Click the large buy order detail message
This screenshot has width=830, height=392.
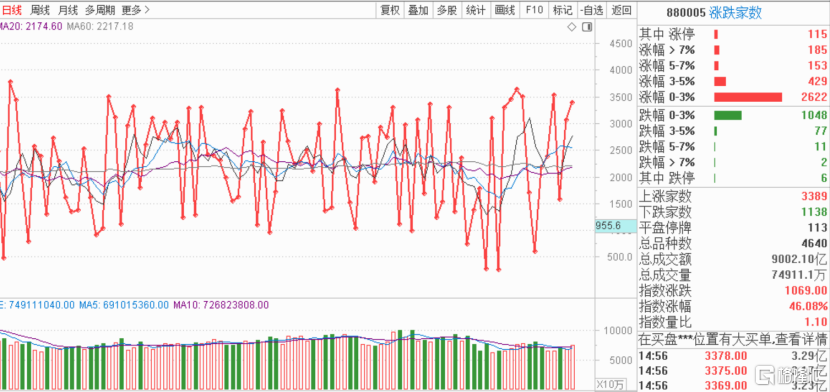[x=733, y=338]
